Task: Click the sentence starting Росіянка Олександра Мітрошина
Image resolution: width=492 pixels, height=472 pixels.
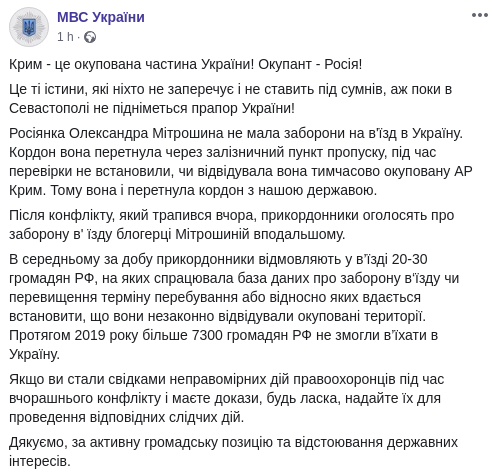Action: [x=236, y=133]
